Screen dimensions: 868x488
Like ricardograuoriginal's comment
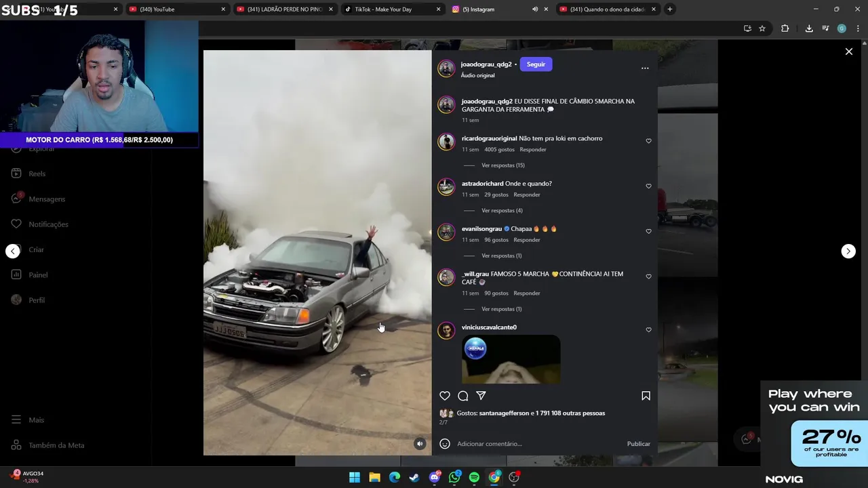648,141
